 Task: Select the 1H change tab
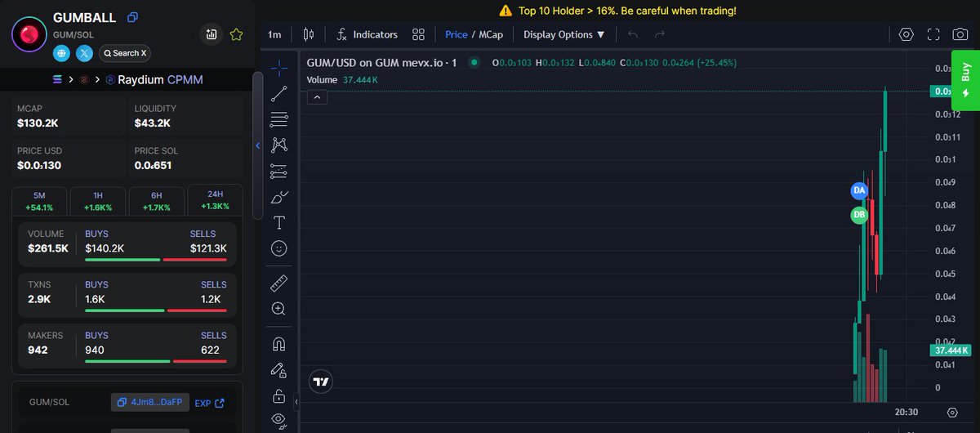click(98, 201)
